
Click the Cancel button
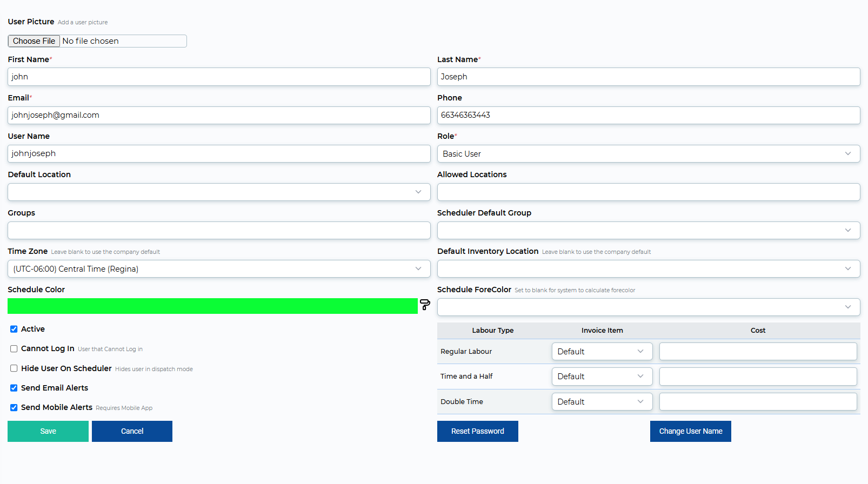(x=132, y=432)
